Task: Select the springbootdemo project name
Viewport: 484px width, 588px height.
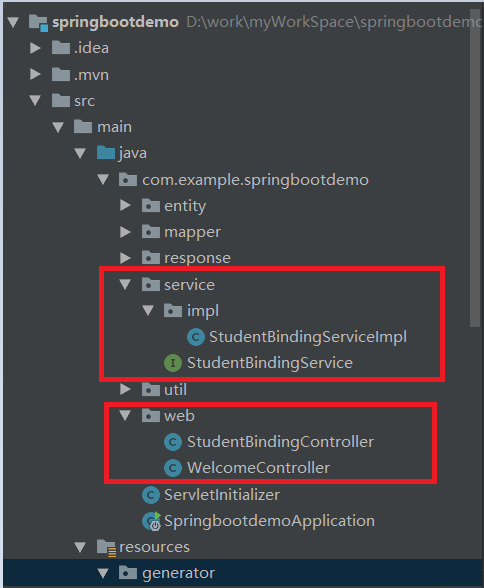Action: pos(115,22)
